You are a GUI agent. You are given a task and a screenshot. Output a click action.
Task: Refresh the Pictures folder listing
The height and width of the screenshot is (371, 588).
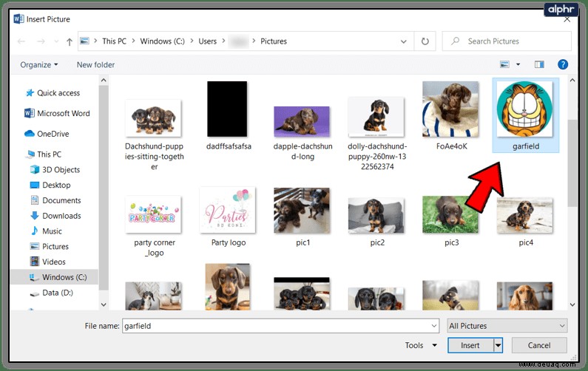pyautogui.click(x=425, y=41)
